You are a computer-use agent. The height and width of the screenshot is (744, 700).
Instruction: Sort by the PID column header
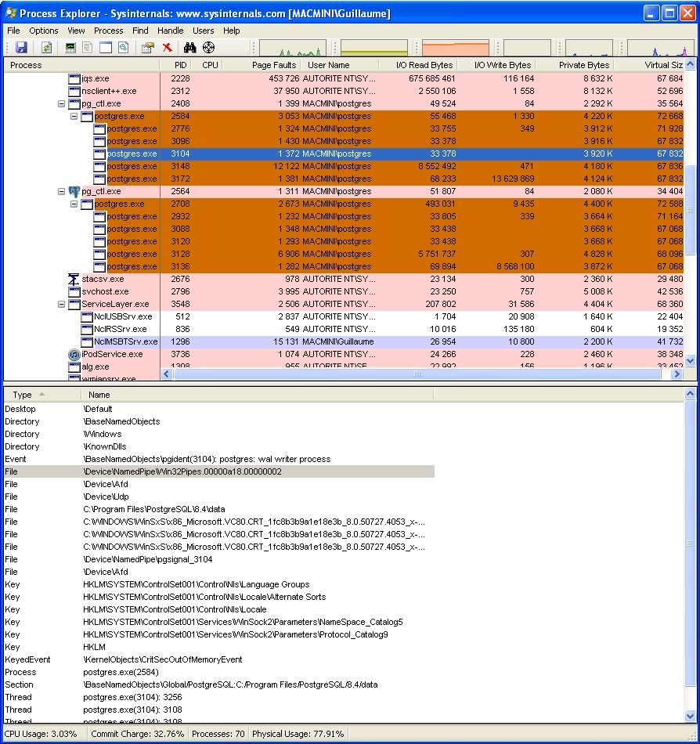[x=176, y=65]
